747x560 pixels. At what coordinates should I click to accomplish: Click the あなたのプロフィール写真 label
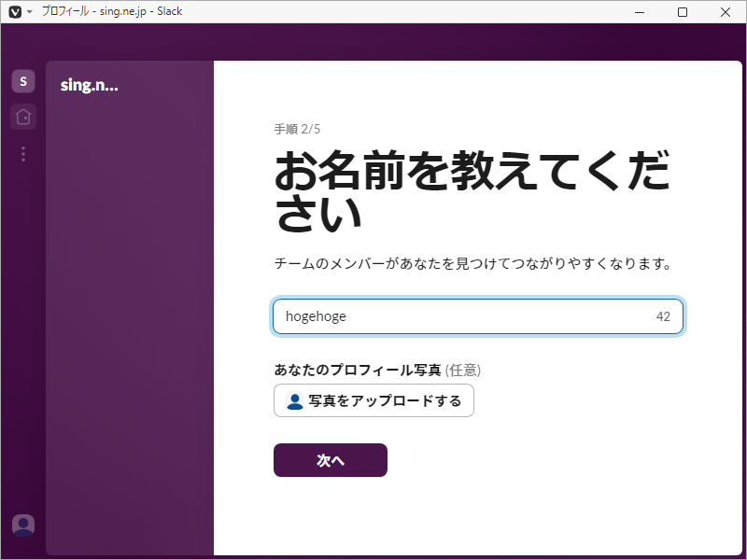pos(358,370)
